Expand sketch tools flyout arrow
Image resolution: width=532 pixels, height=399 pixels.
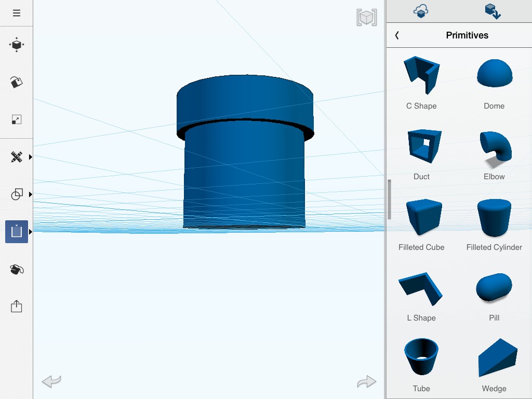pyautogui.click(x=31, y=157)
